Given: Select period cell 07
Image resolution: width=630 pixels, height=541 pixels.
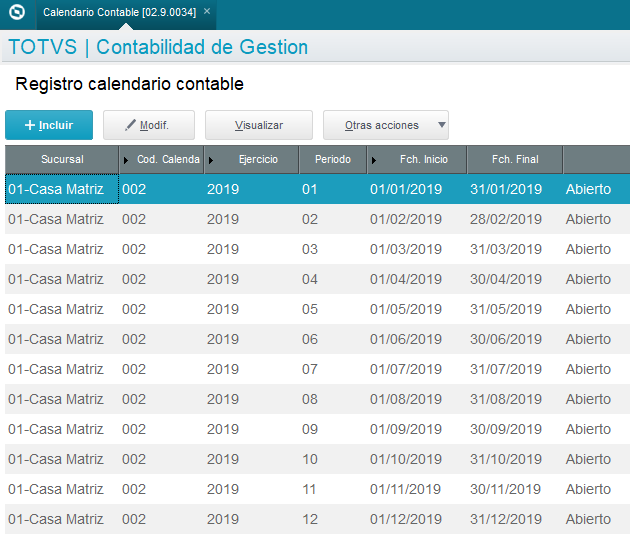Looking at the screenshot, I should pyautogui.click(x=310, y=369).
